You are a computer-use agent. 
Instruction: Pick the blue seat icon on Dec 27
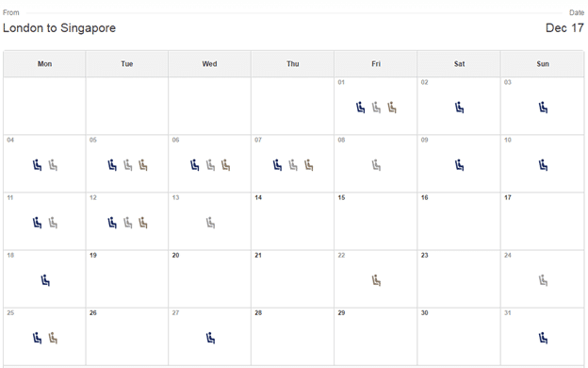coord(210,338)
